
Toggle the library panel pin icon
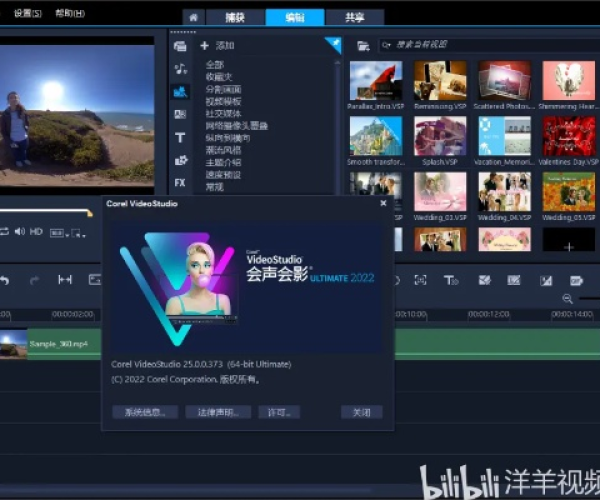click(334, 44)
